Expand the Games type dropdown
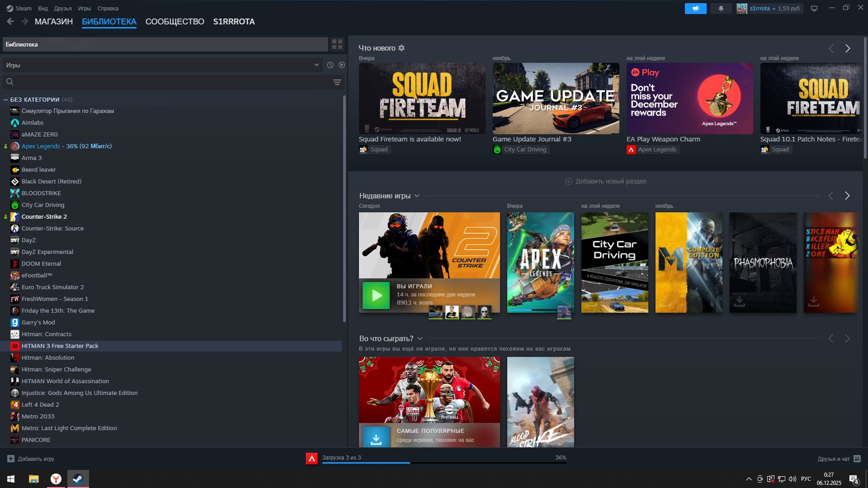 (316, 65)
